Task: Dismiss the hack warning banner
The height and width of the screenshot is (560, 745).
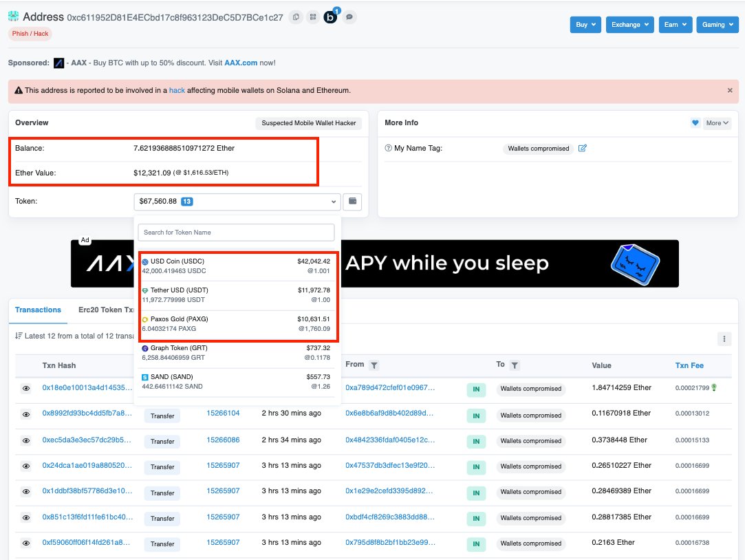Action: 730,90
